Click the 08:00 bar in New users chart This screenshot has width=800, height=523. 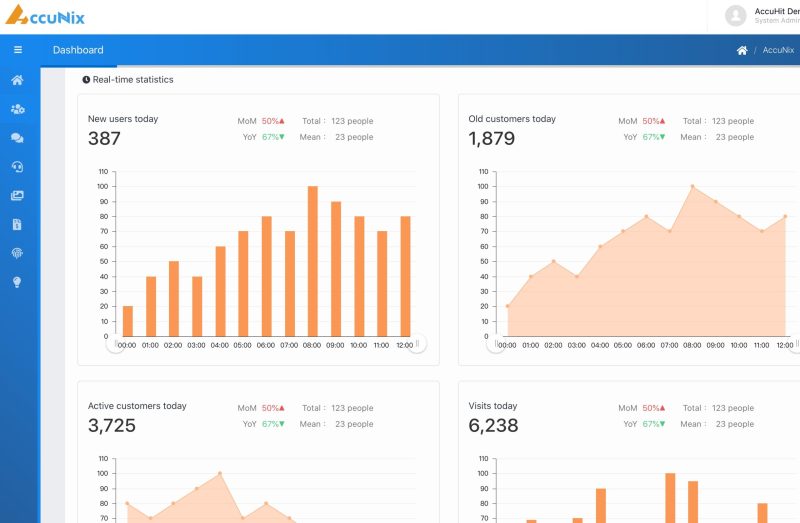click(313, 261)
